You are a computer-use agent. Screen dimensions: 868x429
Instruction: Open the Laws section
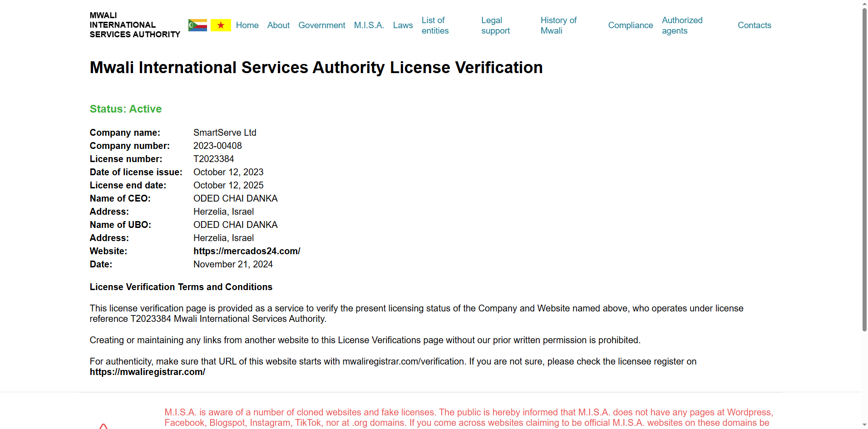coord(403,25)
